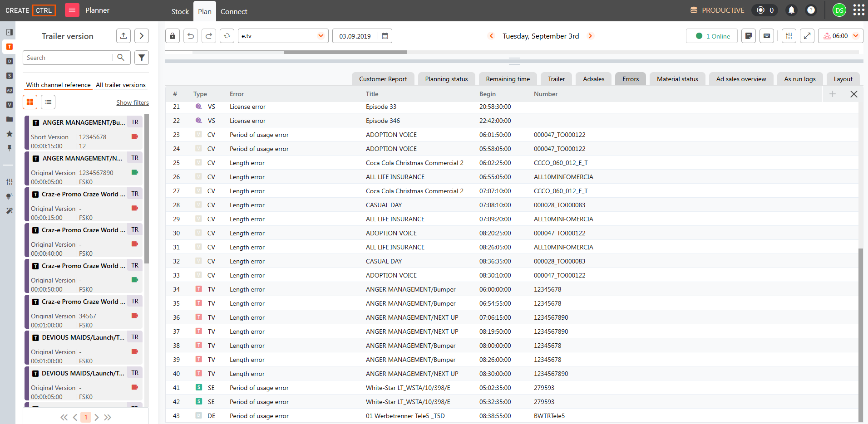Click the Show filters link

133,102
